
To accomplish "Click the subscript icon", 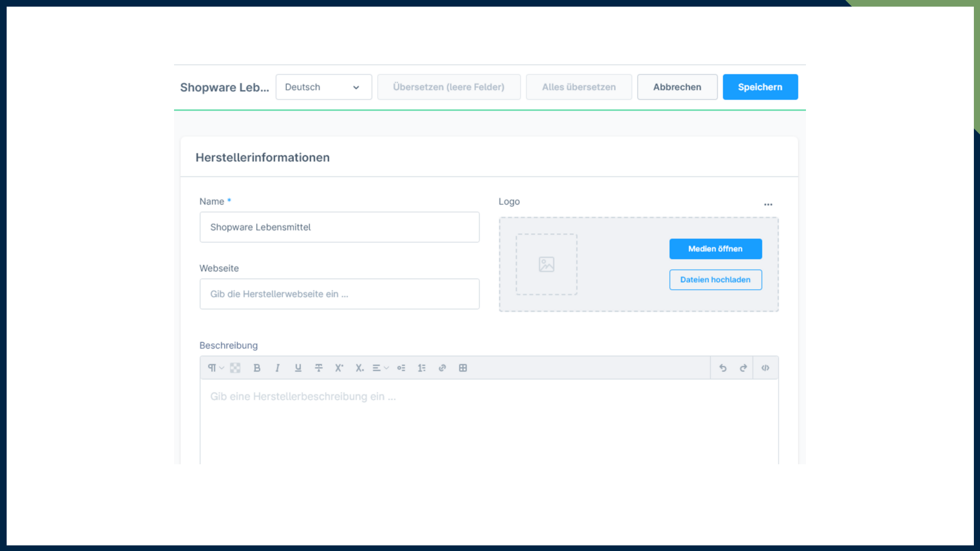I will (x=359, y=368).
